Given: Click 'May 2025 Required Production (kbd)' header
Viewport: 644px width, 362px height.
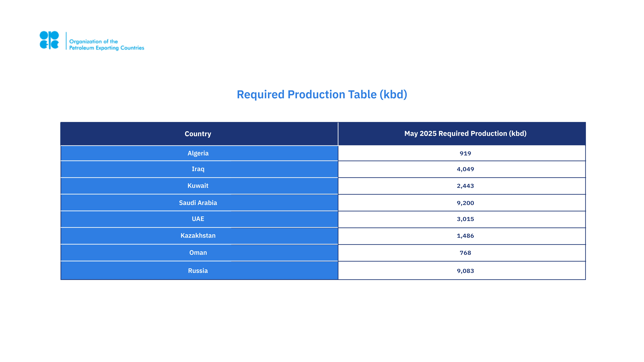Looking at the screenshot, I should point(462,134).
